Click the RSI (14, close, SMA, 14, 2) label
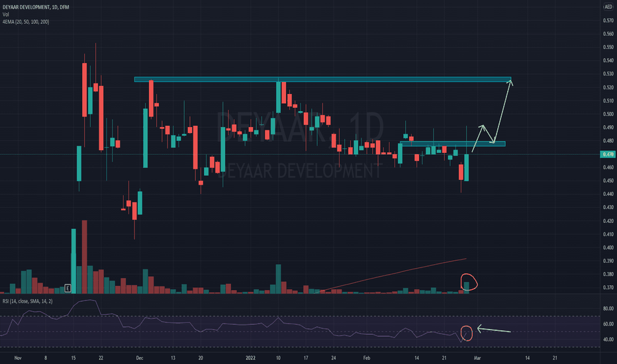Screen dimensions: 617x364 click(28, 301)
